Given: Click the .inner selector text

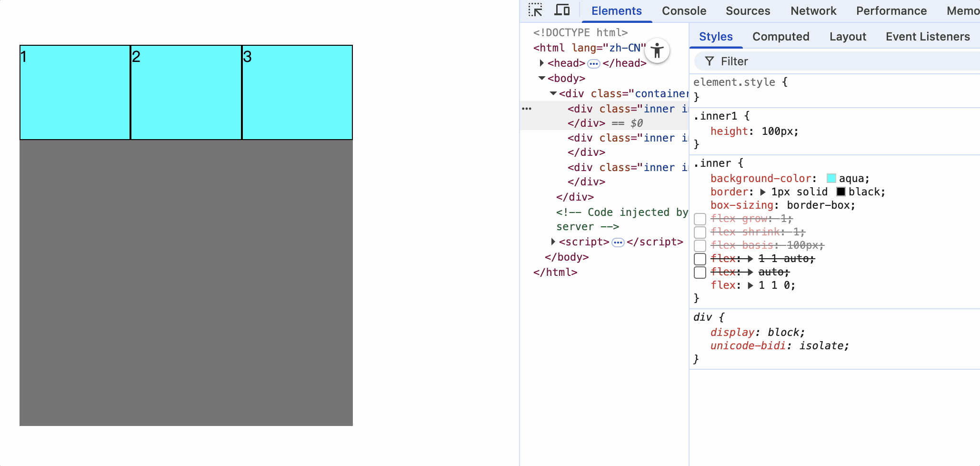Looking at the screenshot, I should [x=712, y=163].
